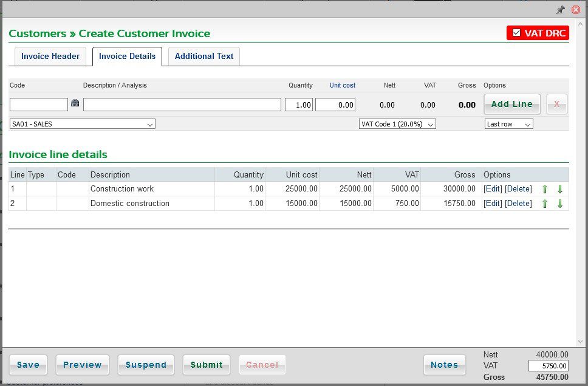Click the pin icon at top of window
588x386 pixels.
coord(561,9)
